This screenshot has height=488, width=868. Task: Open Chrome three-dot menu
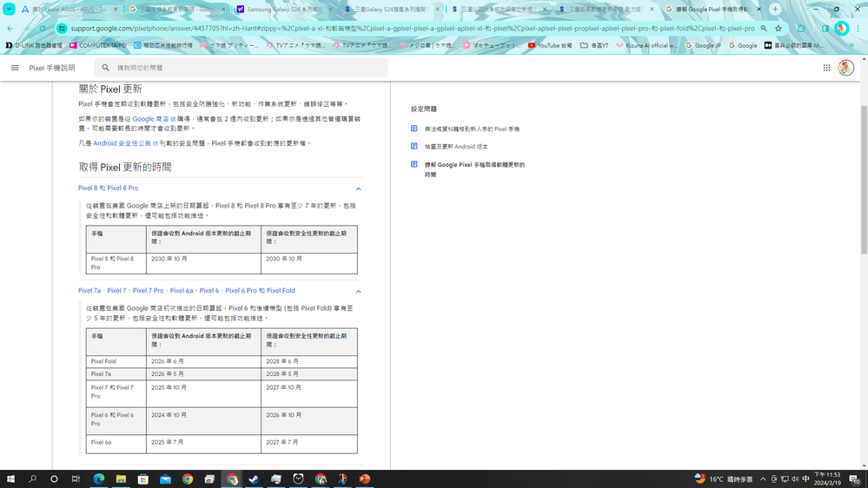coord(858,28)
